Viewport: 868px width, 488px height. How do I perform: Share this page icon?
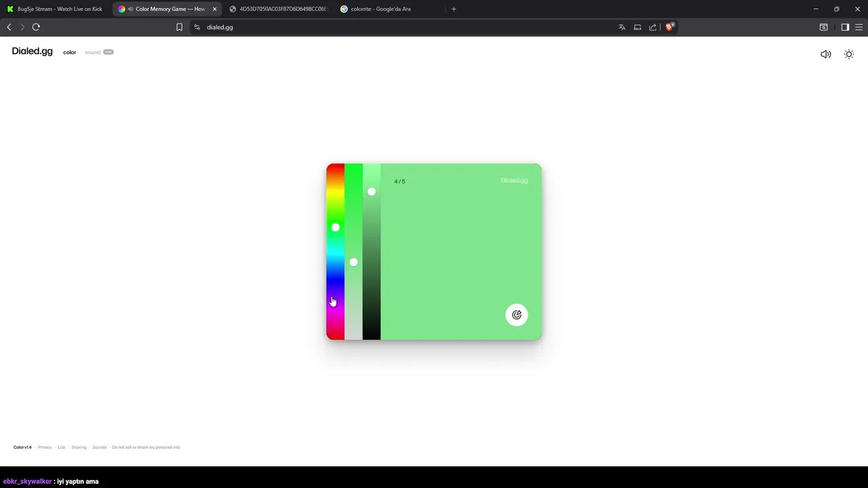click(x=653, y=27)
